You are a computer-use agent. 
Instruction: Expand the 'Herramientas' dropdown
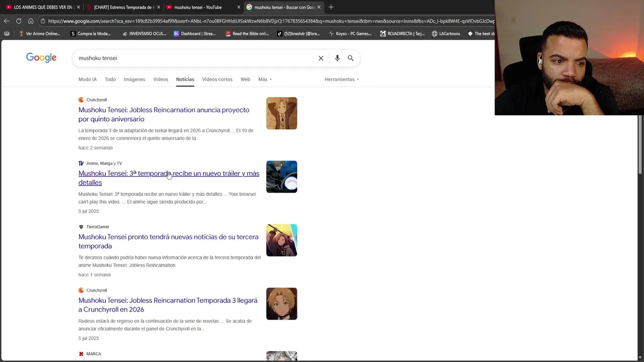(x=342, y=79)
